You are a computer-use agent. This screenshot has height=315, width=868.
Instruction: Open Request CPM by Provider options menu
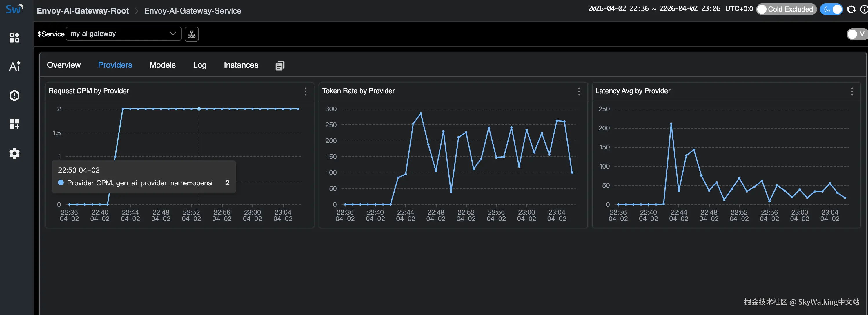pyautogui.click(x=305, y=91)
